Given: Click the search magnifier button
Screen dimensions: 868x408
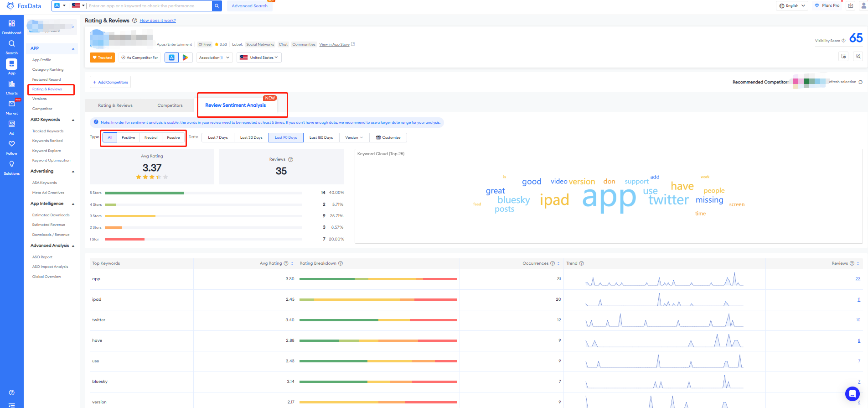Looking at the screenshot, I should point(217,6).
